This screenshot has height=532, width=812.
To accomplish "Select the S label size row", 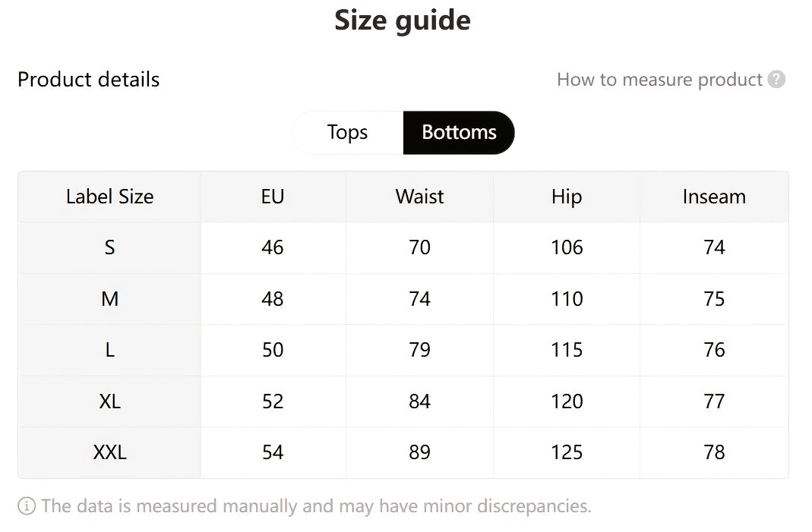I will [x=109, y=247].
